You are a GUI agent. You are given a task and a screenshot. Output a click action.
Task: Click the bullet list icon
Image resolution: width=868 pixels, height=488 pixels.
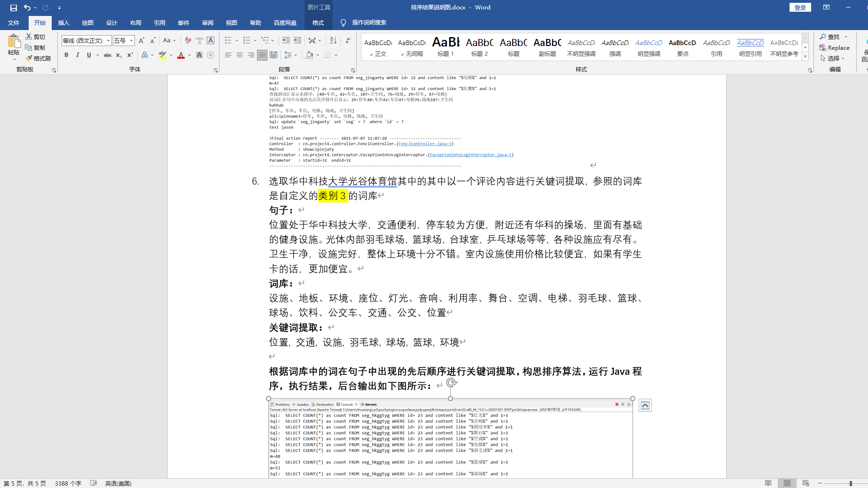[228, 40]
